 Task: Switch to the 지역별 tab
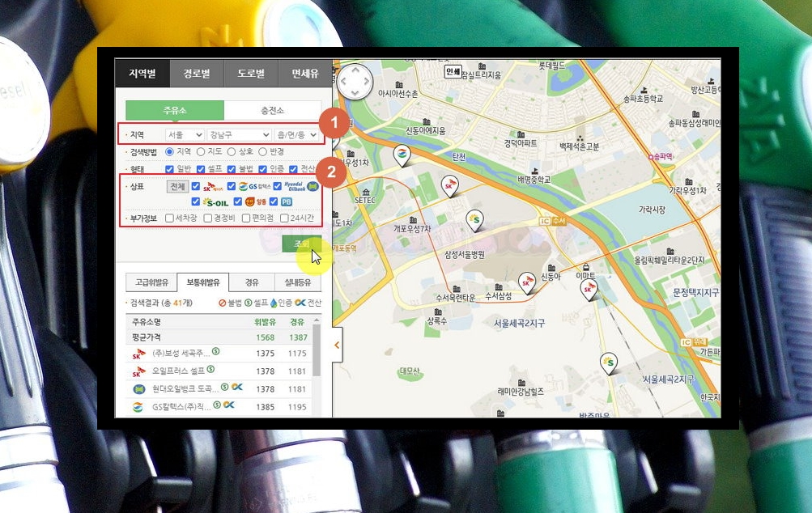142,74
